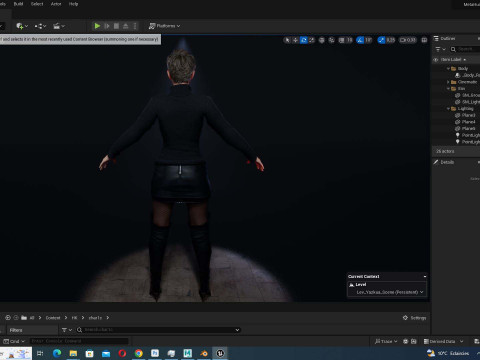
Task: Open the Help menu
Action: tap(73, 4)
